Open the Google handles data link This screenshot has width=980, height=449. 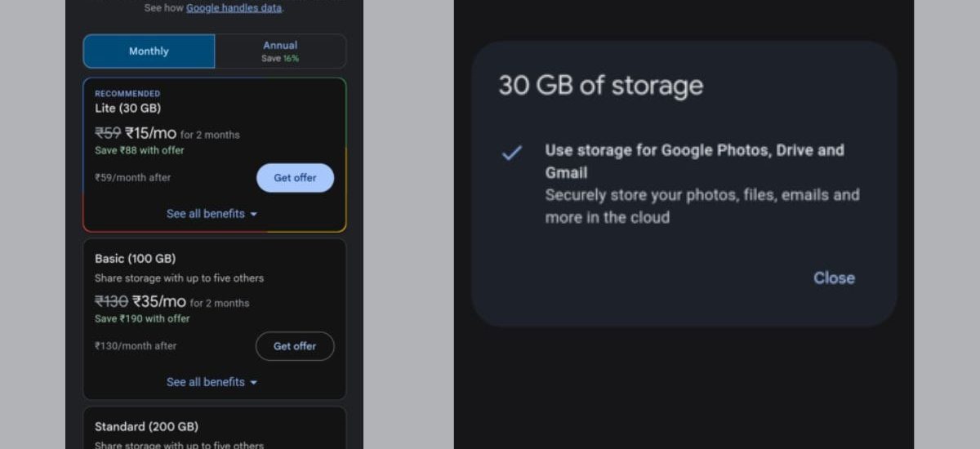[234, 8]
